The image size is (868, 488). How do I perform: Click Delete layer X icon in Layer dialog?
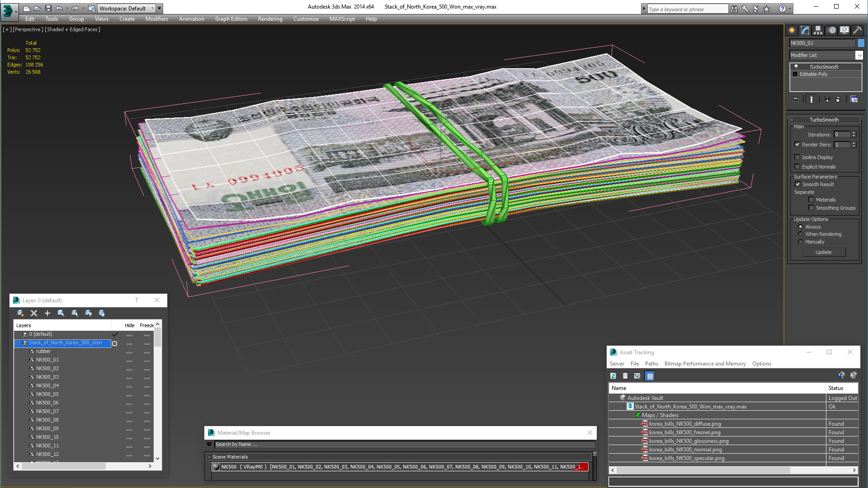pyautogui.click(x=34, y=313)
